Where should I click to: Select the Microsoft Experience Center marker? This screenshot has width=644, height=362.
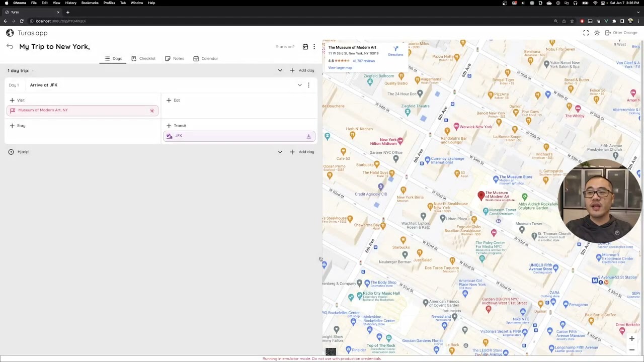pos(599,257)
